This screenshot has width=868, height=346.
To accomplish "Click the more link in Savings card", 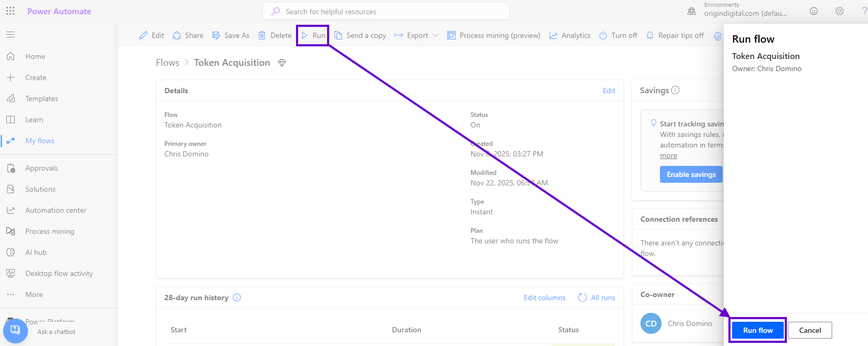I will (x=668, y=155).
